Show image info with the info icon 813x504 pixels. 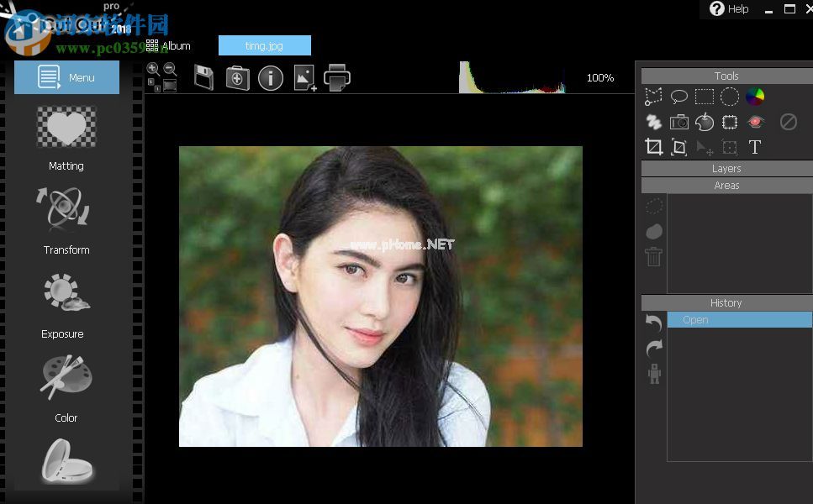pyautogui.click(x=270, y=78)
